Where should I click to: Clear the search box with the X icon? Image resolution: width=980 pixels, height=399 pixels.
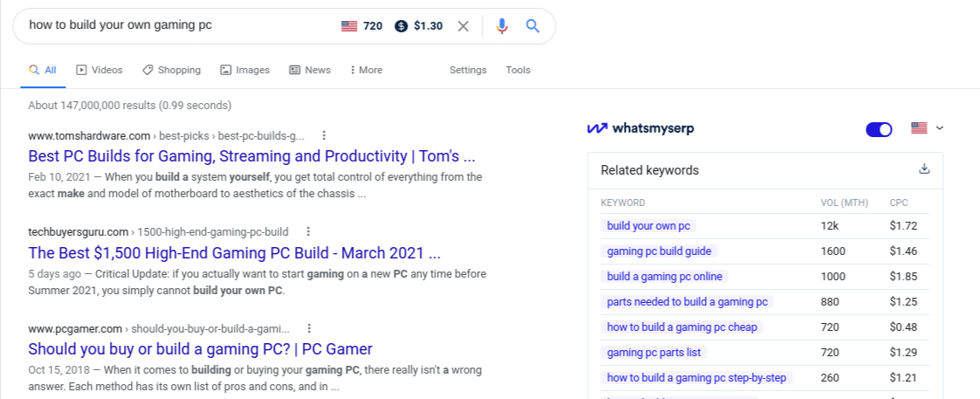(463, 26)
